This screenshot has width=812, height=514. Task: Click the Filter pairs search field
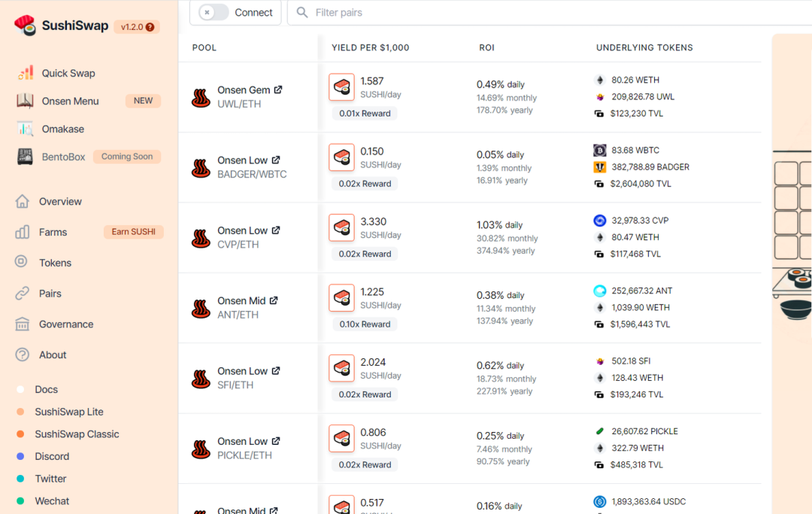[x=549, y=13]
